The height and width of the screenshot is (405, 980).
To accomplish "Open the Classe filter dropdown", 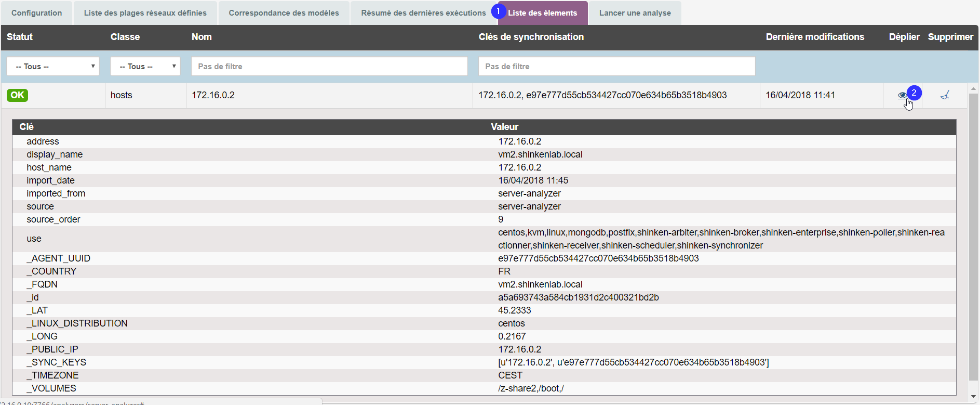I will [x=145, y=67].
